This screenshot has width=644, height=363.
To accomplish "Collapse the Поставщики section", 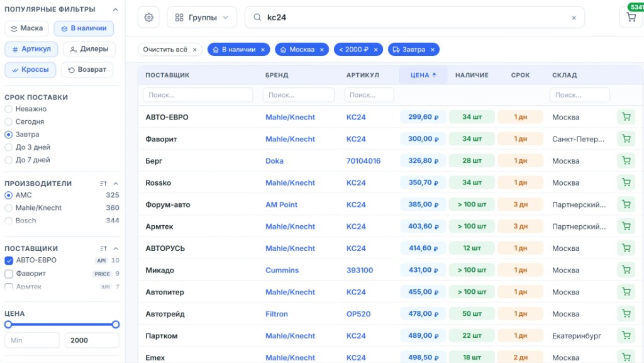I will click(116, 249).
